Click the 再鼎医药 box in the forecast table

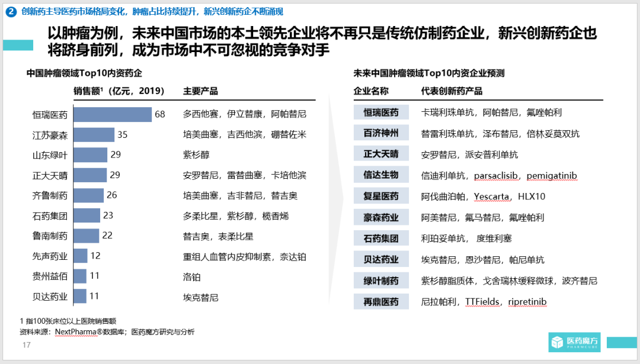point(381,302)
